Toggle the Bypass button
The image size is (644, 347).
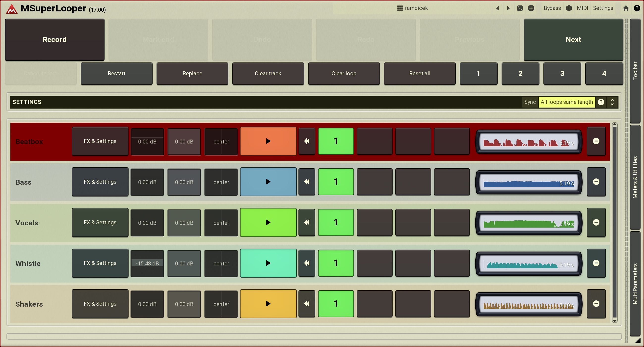point(552,8)
